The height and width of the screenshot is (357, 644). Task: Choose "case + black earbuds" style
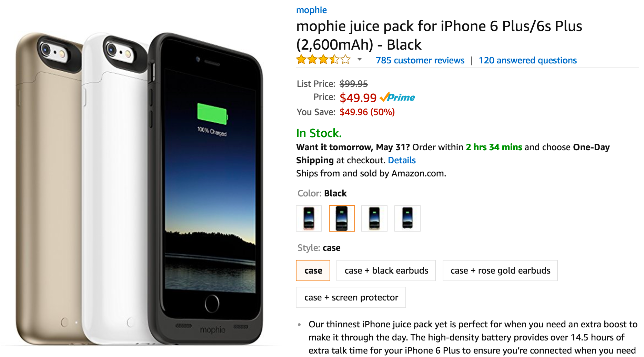(386, 271)
